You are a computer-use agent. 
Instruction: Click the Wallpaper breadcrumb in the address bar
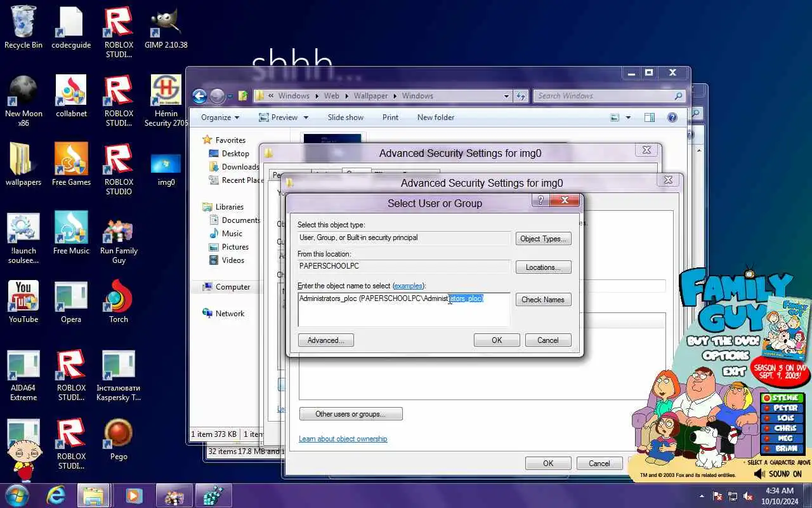pos(370,96)
